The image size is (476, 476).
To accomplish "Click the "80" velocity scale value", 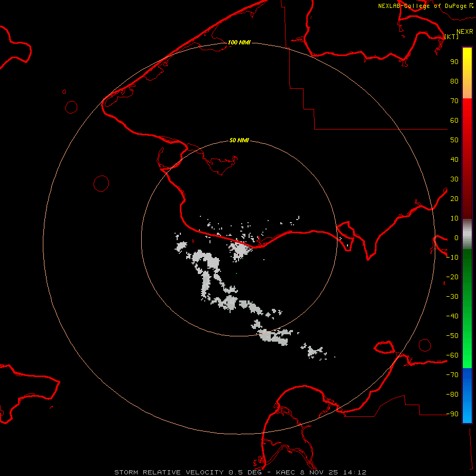I will click(x=454, y=81).
